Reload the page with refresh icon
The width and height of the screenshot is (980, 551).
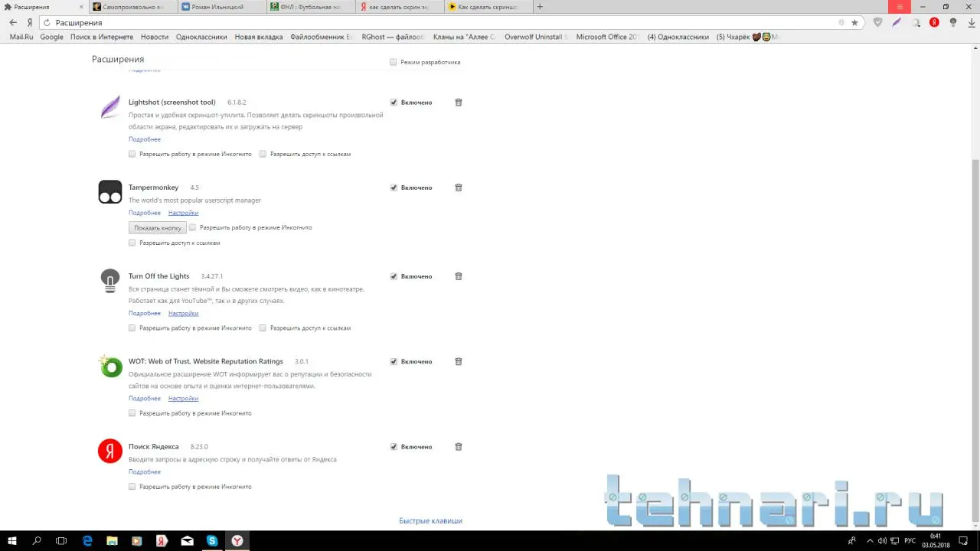point(47,23)
